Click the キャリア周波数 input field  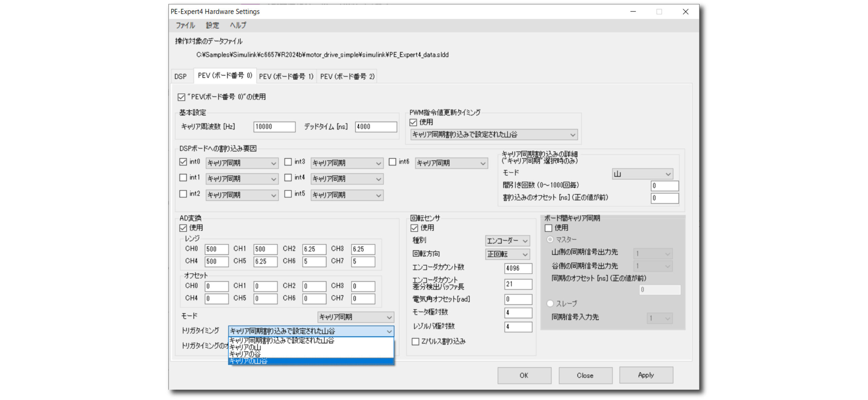(x=274, y=127)
